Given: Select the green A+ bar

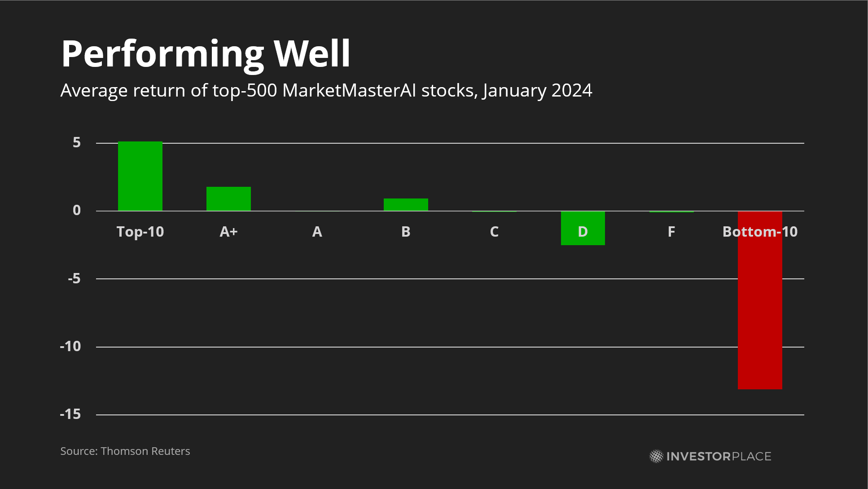Looking at the screenshot, I should 228,198.
